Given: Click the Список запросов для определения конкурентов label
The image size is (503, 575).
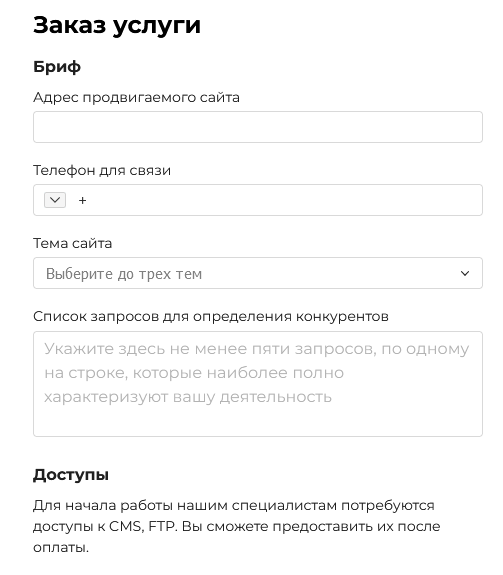Looking at the screenshot, I should point(211,316).
